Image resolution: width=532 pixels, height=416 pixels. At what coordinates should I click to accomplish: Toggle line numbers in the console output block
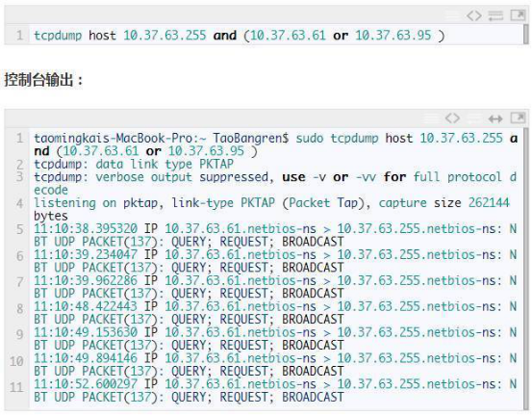click(431, 118)
